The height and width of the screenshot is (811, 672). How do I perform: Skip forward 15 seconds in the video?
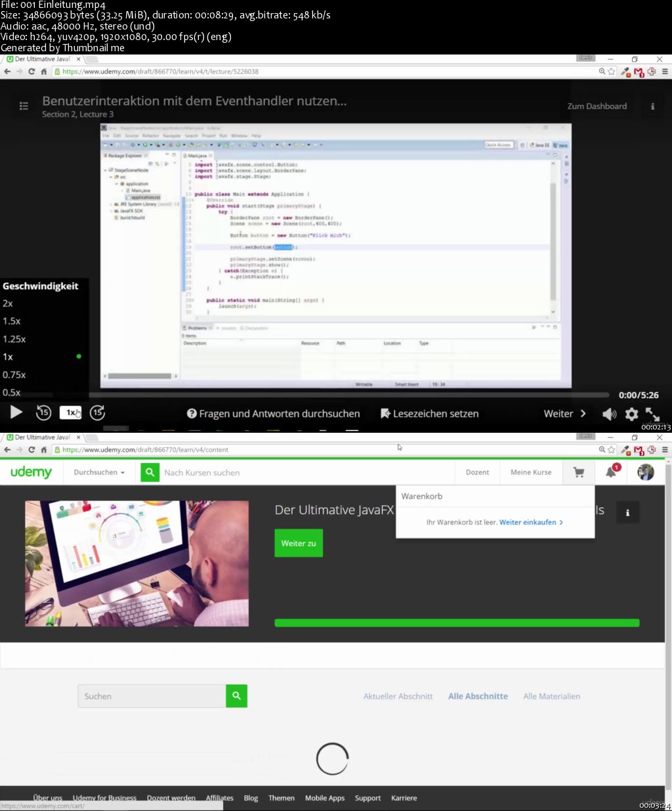(x=98, y=412)
